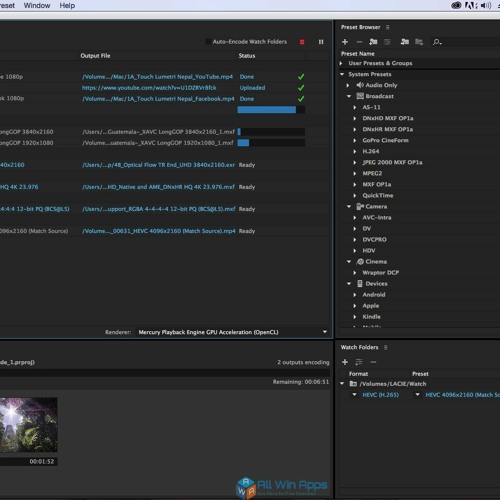This screenshot has width=500, height=500.
Task: Expand the Wraptor DCP preset group
Action: tap(355, 273)
